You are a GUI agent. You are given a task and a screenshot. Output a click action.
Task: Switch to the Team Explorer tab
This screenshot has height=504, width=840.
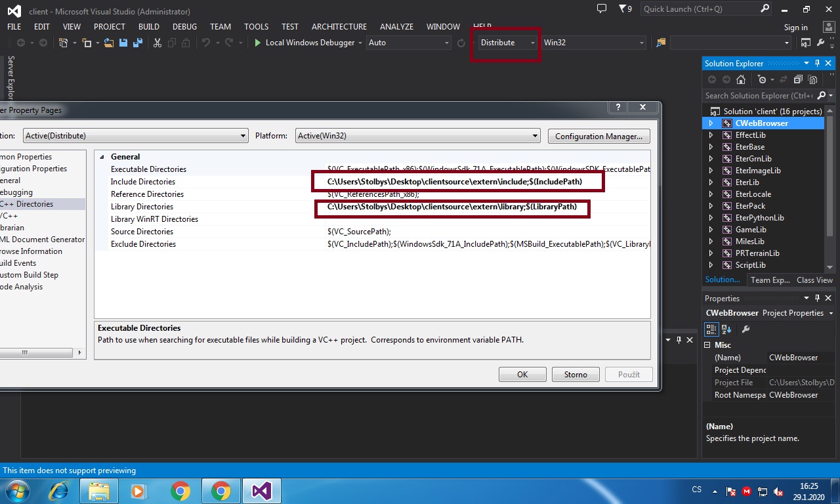click(770, 280)
